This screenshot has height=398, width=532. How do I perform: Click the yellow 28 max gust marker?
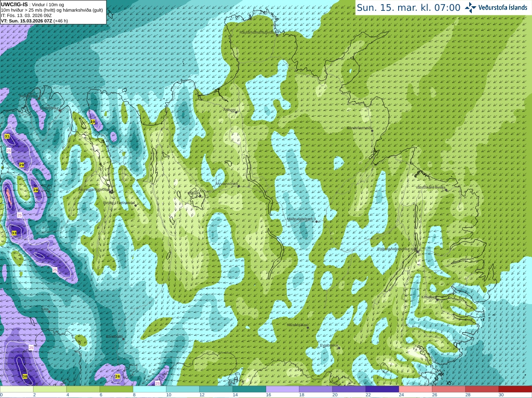pyautogui.click(x=36, y=189)
